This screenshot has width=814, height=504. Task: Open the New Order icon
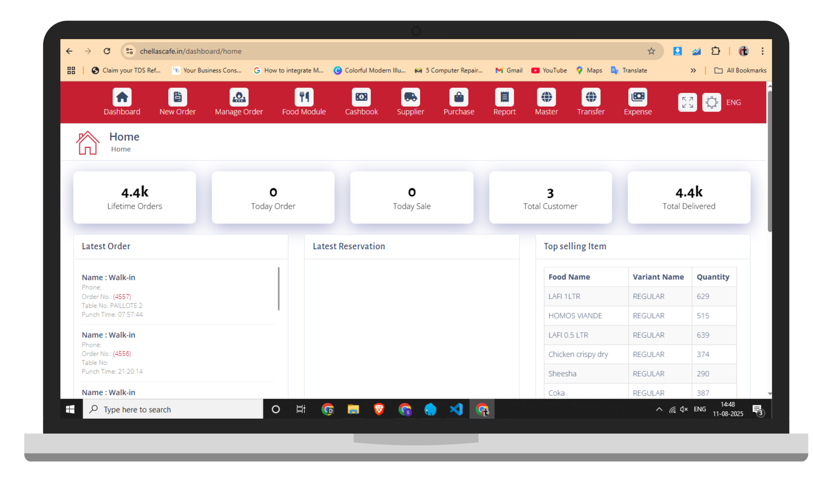(x=177, y=97)
